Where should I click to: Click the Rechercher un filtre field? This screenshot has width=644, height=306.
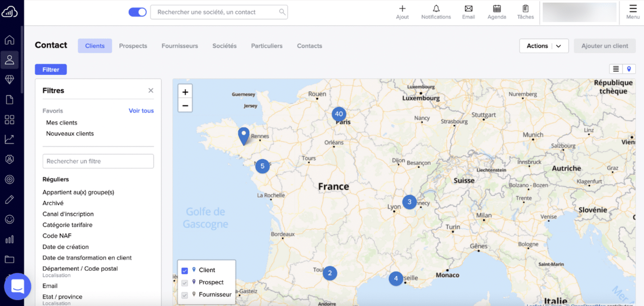98,161
